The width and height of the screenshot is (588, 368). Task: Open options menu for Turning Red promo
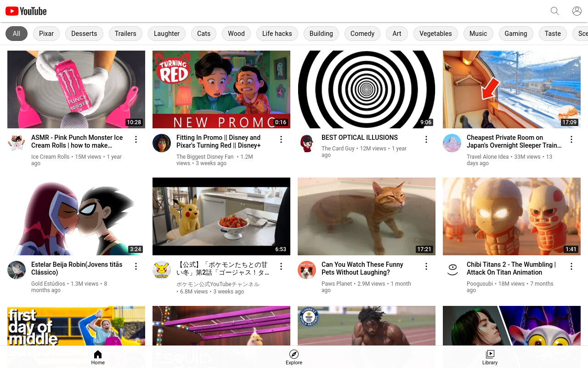click(281, 139)
